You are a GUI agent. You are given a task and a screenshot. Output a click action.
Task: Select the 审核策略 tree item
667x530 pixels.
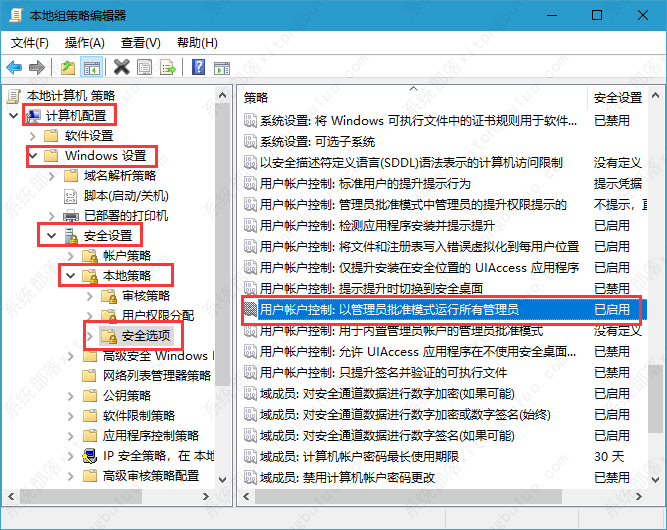pos(145,296)
